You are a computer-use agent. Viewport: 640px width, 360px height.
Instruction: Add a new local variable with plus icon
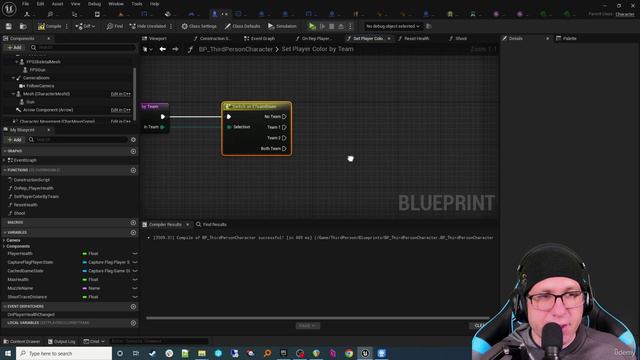coord(133,323)
